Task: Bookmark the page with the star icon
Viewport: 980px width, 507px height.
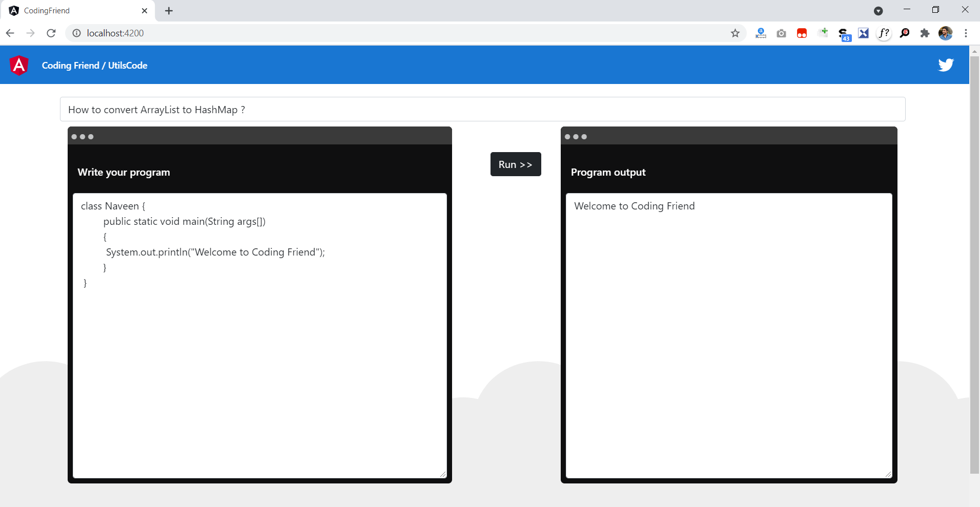Action: (735, 33)
